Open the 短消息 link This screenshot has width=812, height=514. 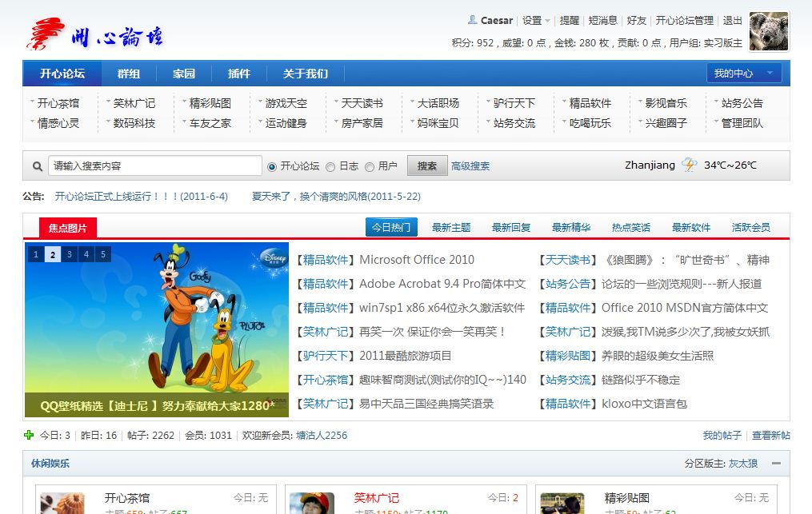(602, 21)
